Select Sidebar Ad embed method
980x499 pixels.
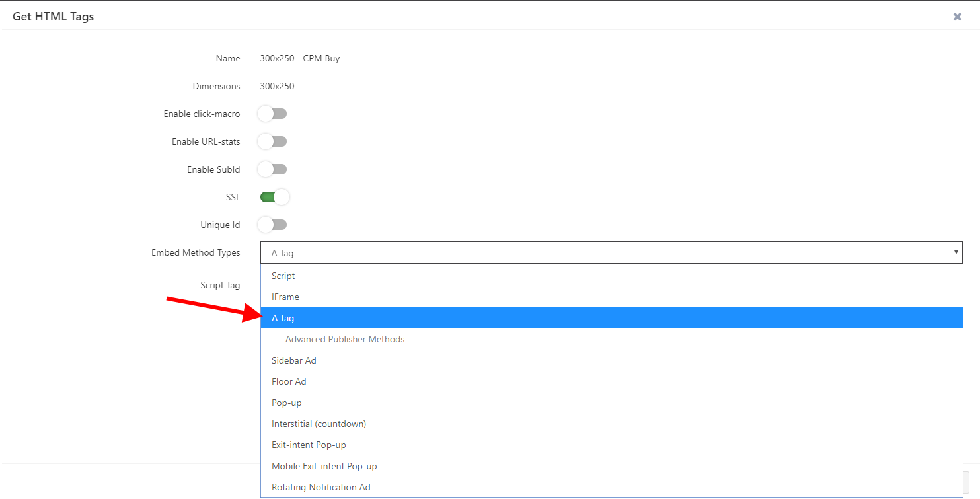[612, 360]
